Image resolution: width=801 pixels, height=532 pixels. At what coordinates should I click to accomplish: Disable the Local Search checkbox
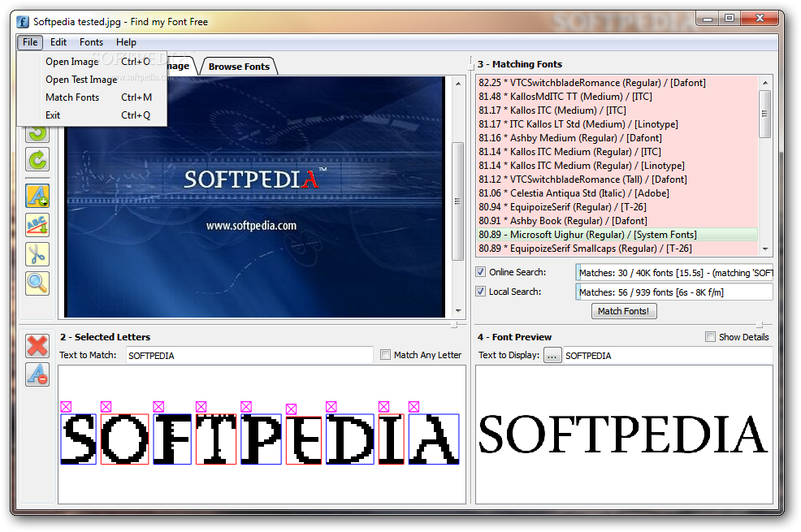(x=480, y=291)
